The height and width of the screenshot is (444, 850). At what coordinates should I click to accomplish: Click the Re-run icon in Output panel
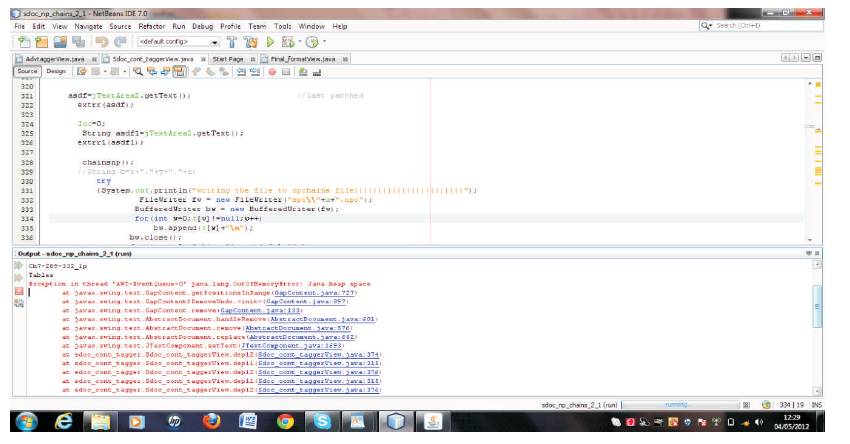[x=19, y=266]
